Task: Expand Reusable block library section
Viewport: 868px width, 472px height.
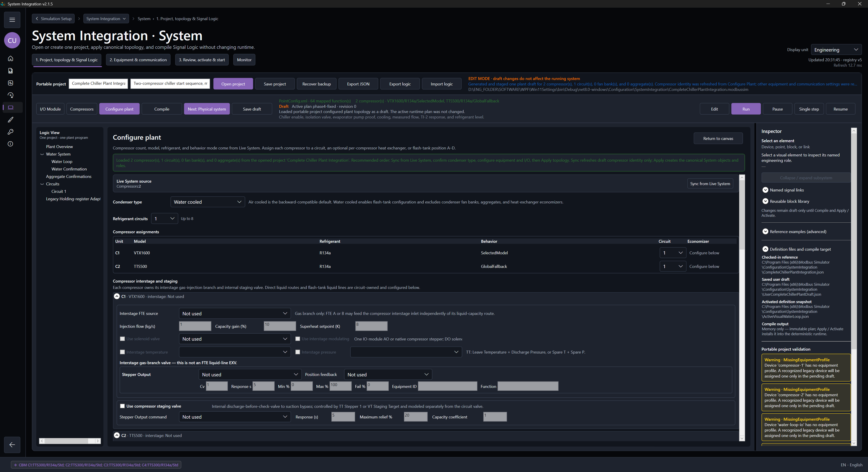Action: tap(765, 201)
